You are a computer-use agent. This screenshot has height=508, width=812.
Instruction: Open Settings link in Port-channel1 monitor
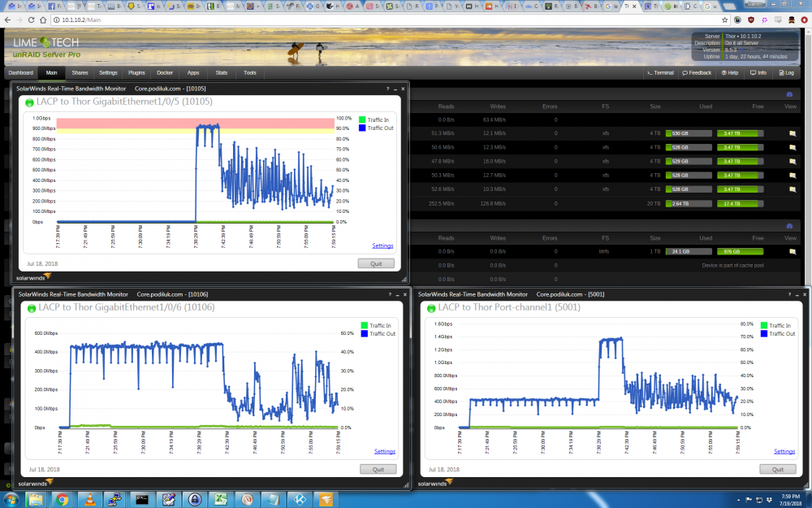tap(784, 451)
